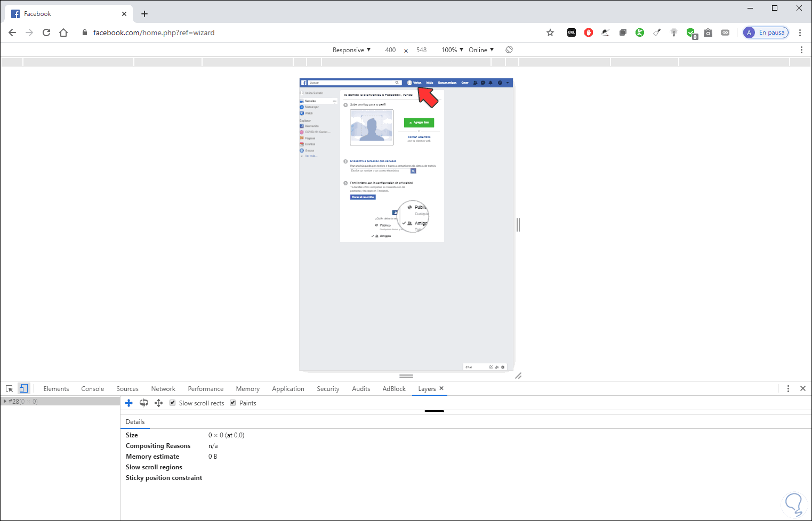Open the AdBlock tab in DevTools
Viewport: 812px width, 521px height.
pos(394,389)
